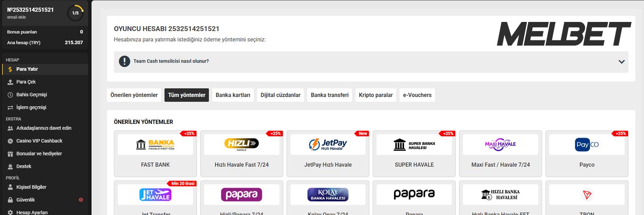Image resolution: width=644 pixels, height=215 pixels.
Task: Select the Kripto paralar tab
Action: (376, 95)
